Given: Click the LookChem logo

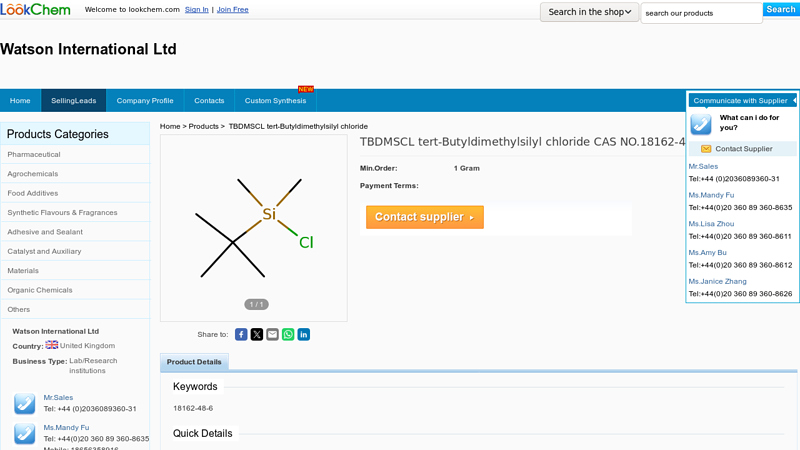Looking at the screenshot, I should coord(36,9).
